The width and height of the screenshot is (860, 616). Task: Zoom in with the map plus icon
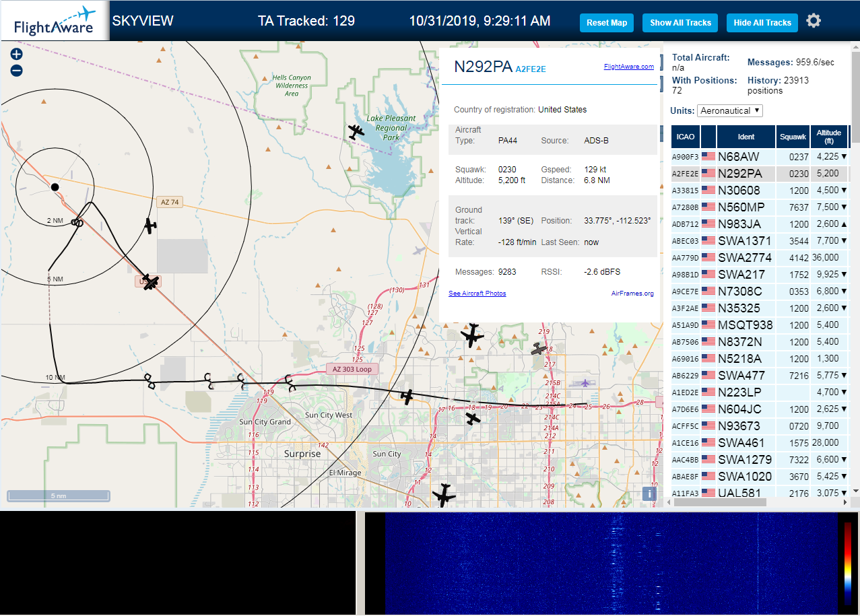tap(17, 55)
